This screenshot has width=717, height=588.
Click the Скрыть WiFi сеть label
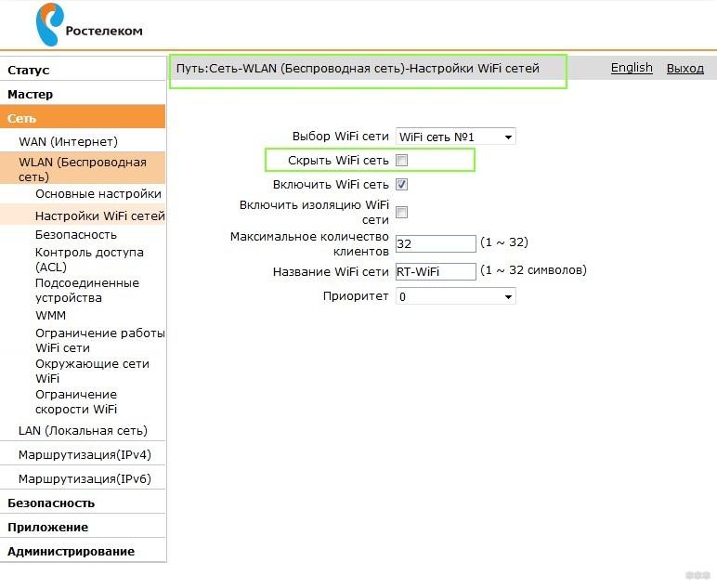pos(338,161)
